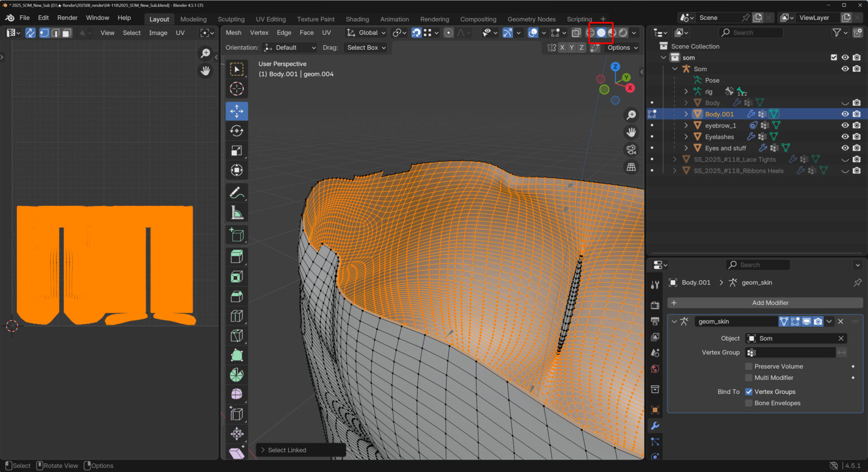Select the Rotate tool
The height and width of the screenshot is (472, 868).
(237, 131)
